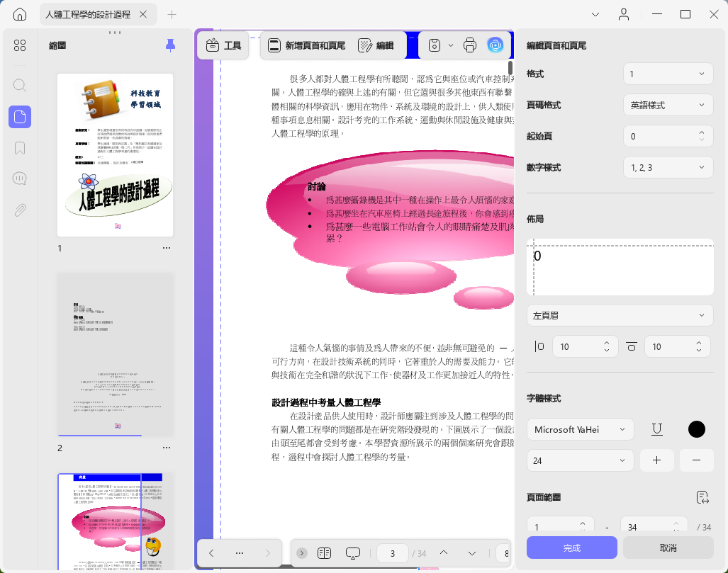728x573 pixels.
Task: Open the 頁碼格式 dropdown 英語樣式
Action: coord(668,106)
